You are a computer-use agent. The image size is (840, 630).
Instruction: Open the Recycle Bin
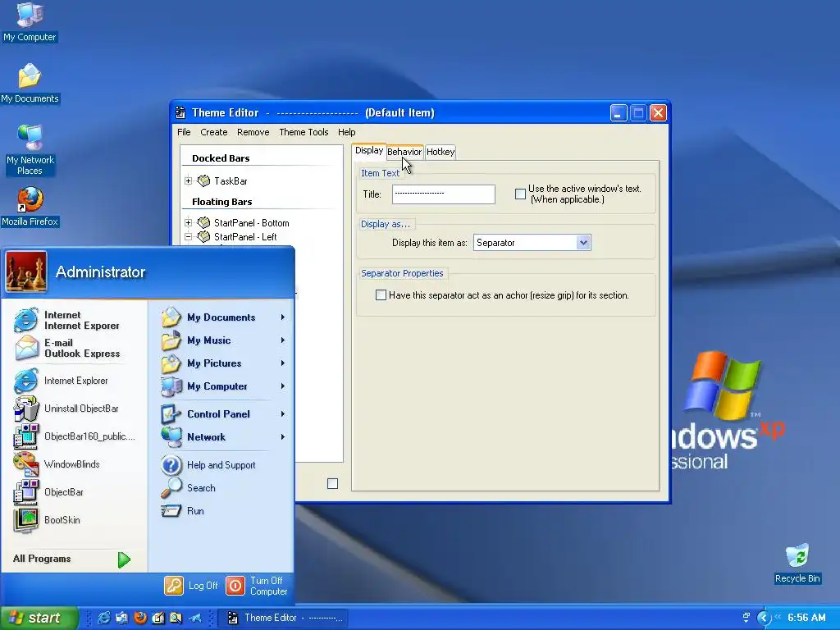[797, 564]
